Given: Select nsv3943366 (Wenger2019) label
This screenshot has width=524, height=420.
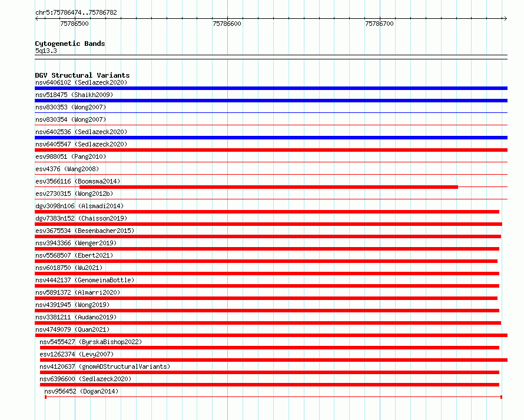Looking at the screenshot, I should [76, 243].
